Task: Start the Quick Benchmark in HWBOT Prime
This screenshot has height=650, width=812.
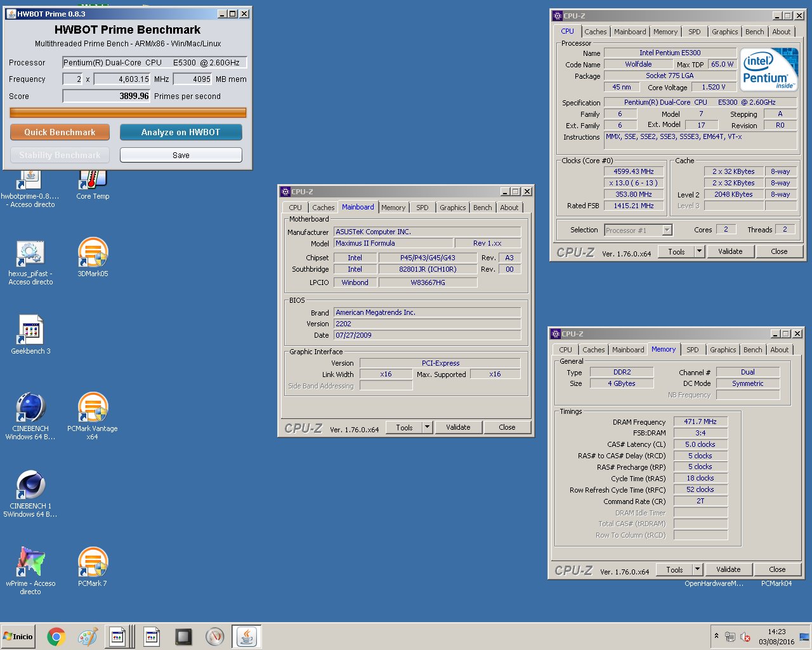Action: [x=60, y=132]
